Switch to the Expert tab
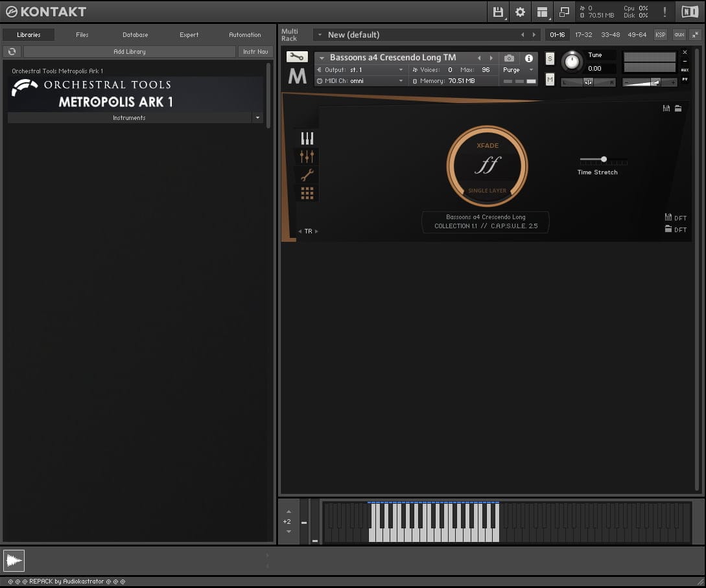The image size is (706, 588). tap(189, 34)
